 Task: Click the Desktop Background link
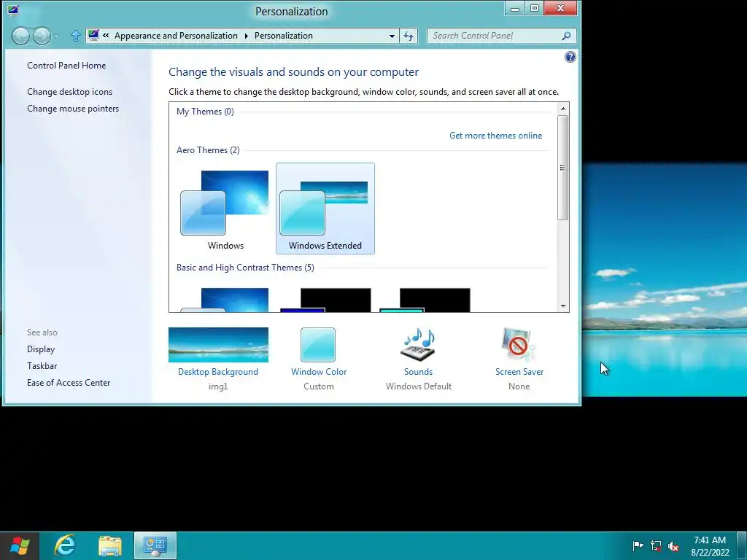[x=218, y=372]
